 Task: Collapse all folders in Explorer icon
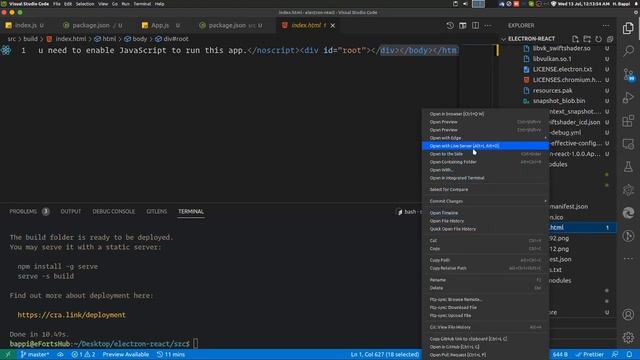click(x=610, y=39)
